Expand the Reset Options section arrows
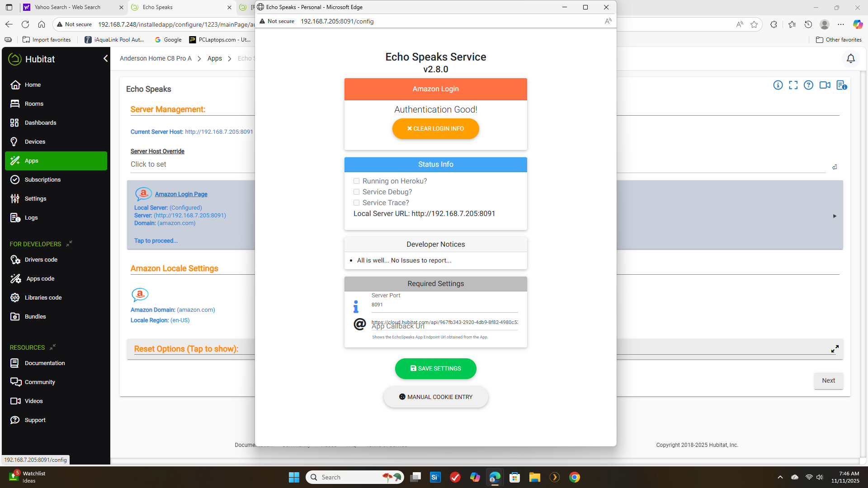The image size is (868, 488). [x=835, y=349]
